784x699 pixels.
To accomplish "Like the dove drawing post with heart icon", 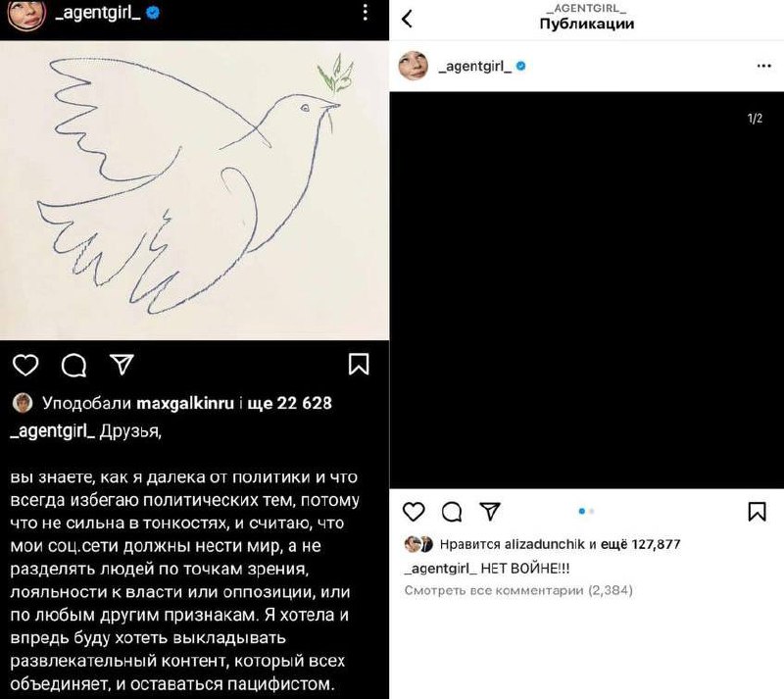I will point(25,365).
